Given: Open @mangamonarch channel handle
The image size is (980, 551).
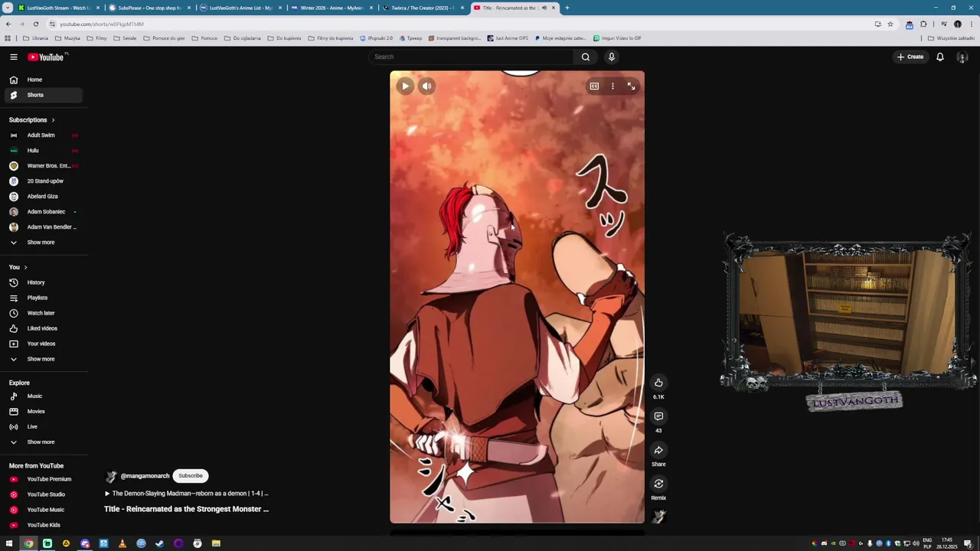Looking at the screenshot, I should [145, 476].
